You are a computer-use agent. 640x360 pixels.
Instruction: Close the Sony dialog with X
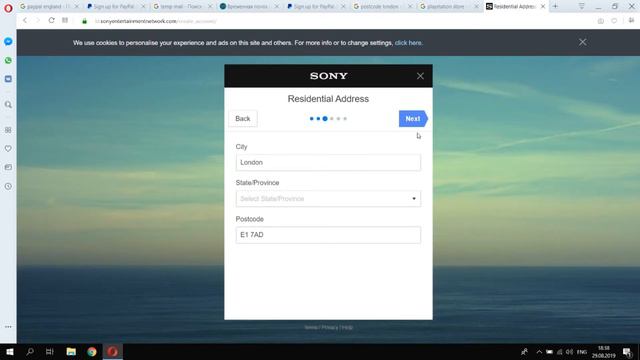pyautogui.click(x=420, y=76)
